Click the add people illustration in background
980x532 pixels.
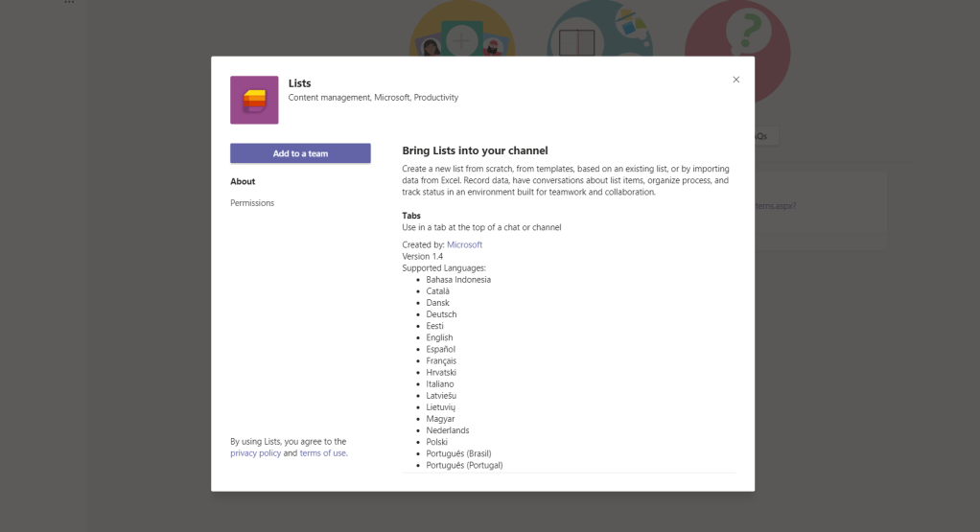click(462, 36)
